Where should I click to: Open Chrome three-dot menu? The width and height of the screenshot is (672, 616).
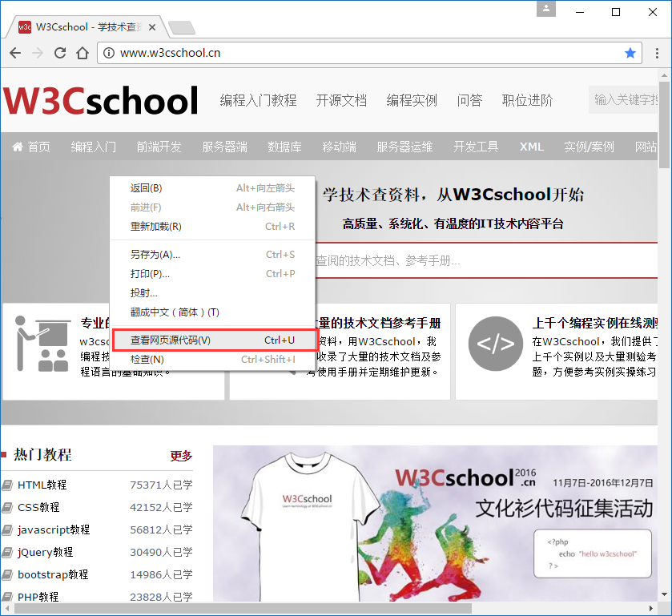pyautogui.click(x=657, y=53)
